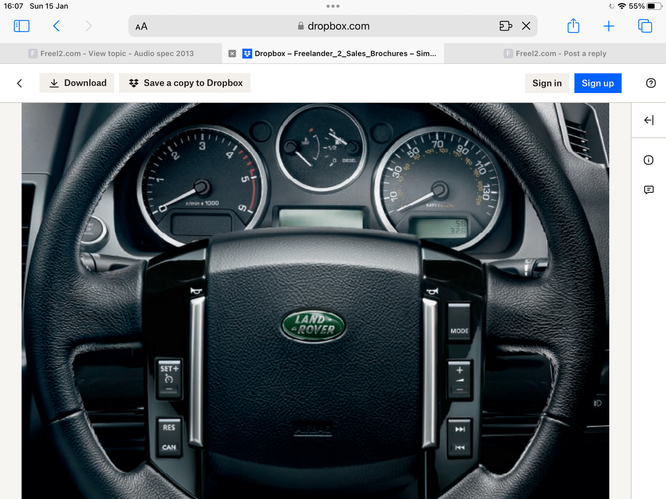Open the page extensions icon in address bar
Screen dimensions: 666x499
(505, 26)
